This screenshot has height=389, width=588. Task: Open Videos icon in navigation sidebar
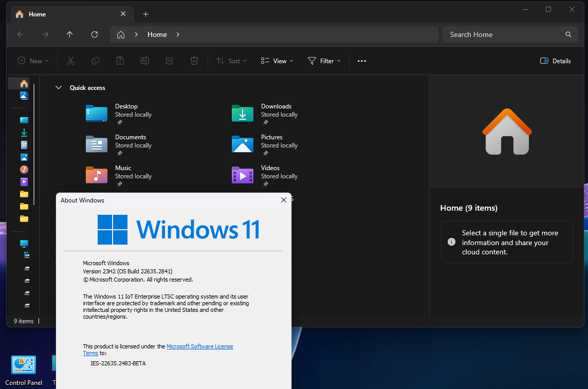click(24, 182)
